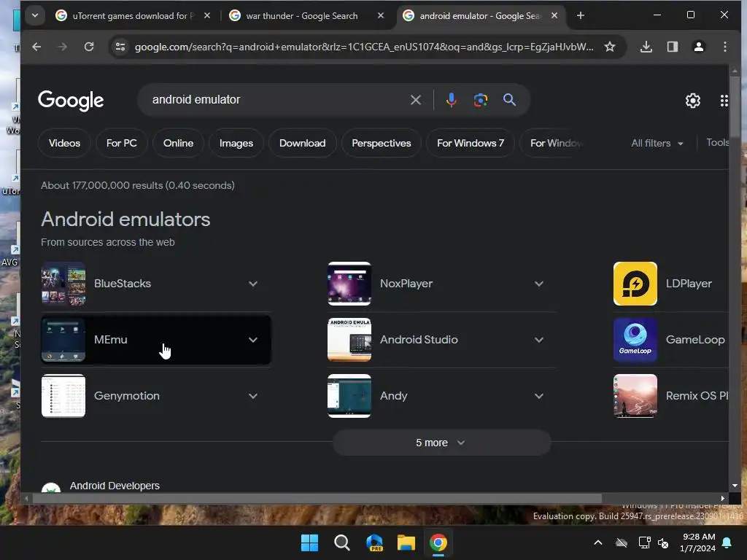Clear the search box text

415,100
